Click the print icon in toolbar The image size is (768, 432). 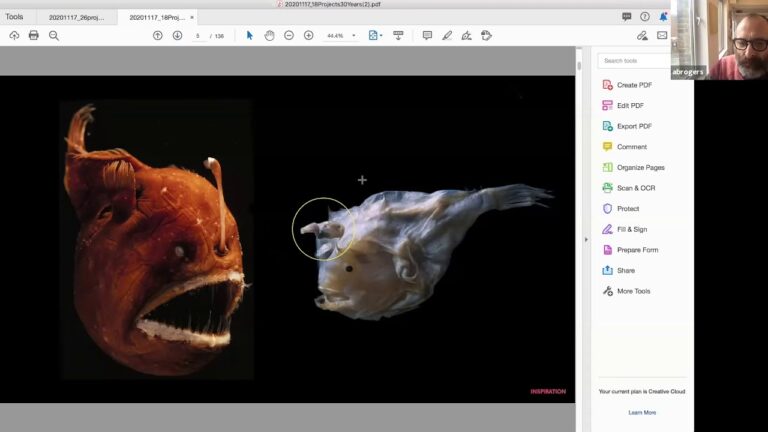pos(34,35)
